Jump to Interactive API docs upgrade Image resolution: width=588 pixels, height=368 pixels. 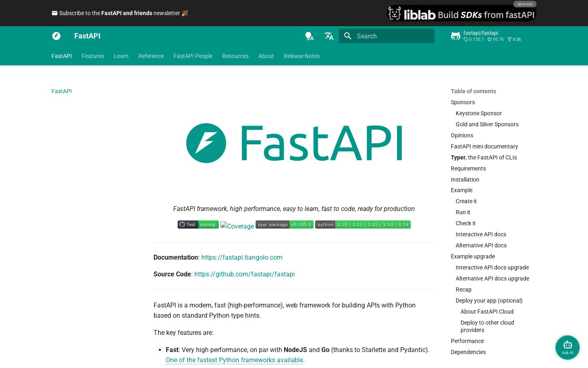[x=492, y=267]
